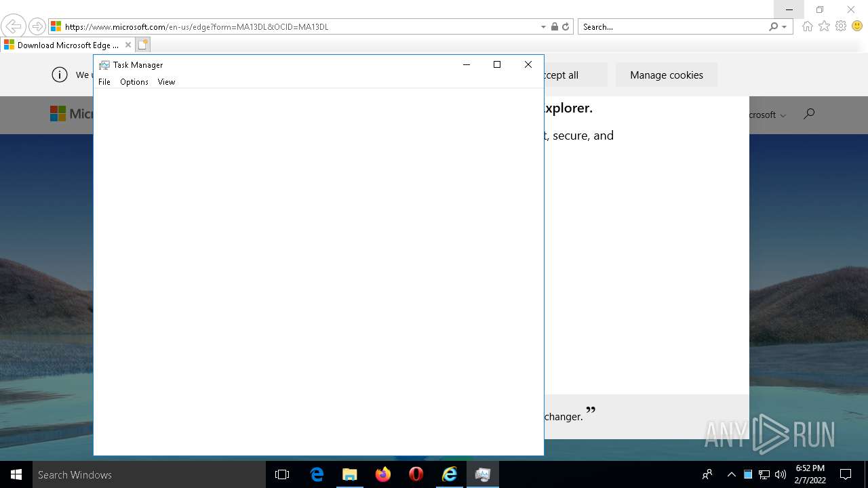This screenshot has height=488, width=868.
Task: Click the Manage cookies button
Action: click(x=667, y=75)
